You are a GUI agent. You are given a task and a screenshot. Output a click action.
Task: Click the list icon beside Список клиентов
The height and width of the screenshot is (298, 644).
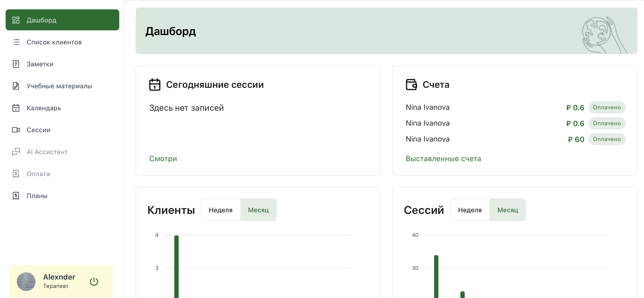pos(16,42)
